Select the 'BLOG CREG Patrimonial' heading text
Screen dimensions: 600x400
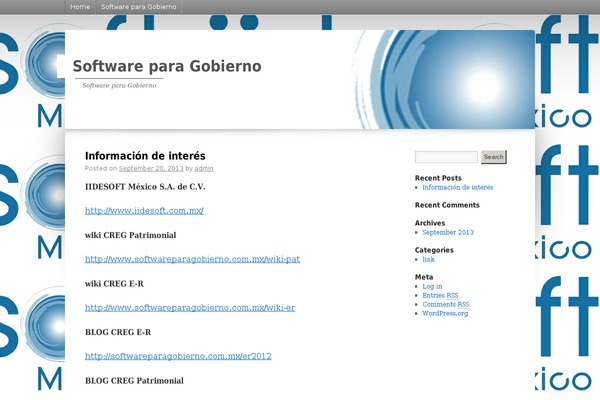[134, 380]
